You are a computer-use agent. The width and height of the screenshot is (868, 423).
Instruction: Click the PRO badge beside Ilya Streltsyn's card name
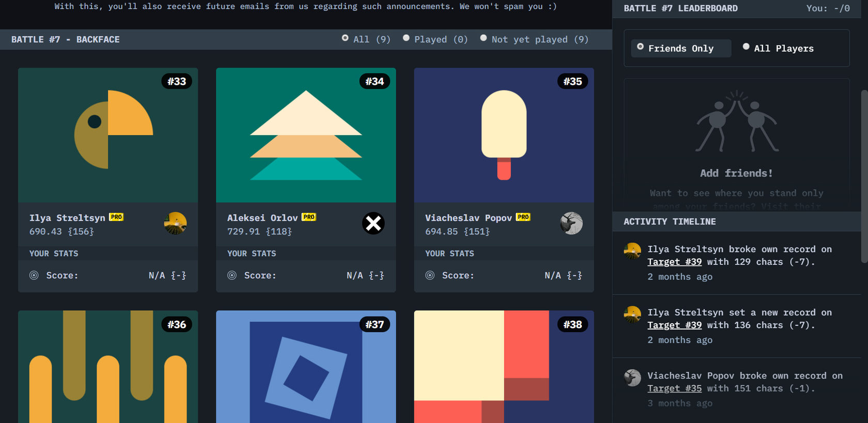(x=116, y=217)
